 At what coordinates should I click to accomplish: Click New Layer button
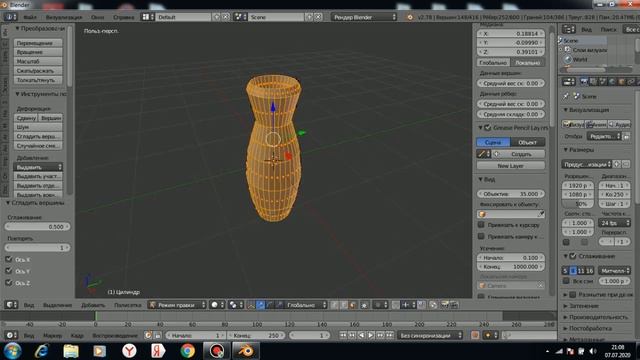point(511,166)
